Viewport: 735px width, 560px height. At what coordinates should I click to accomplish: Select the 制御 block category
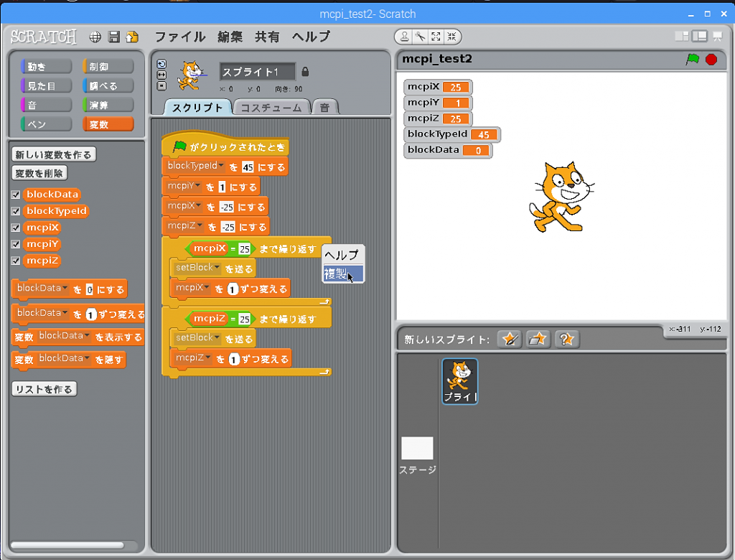click(x=108, y=67)
